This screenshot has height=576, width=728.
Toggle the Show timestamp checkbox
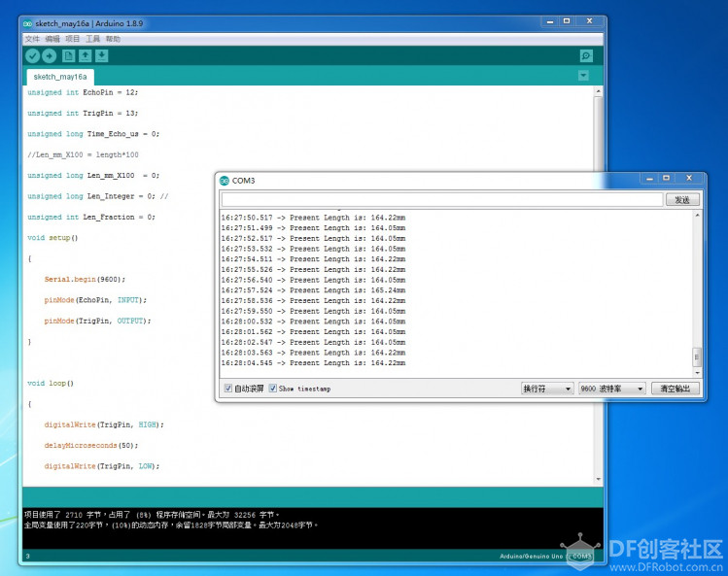point(273,388)
